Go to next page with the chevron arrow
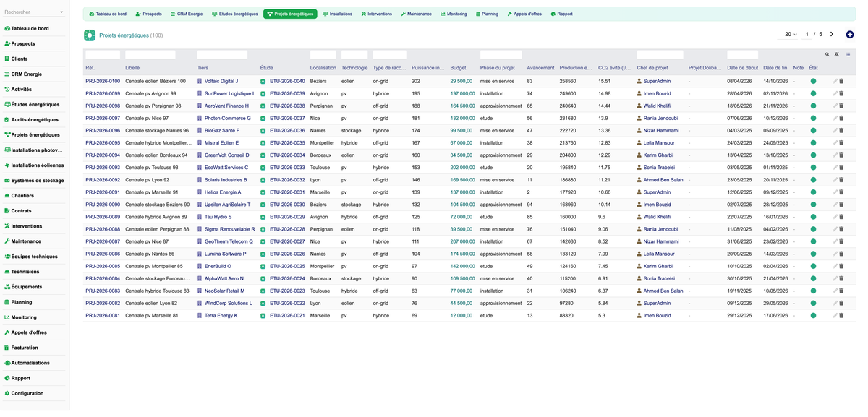The height and width of the screenshot is (417, 868). coord(832,34)
